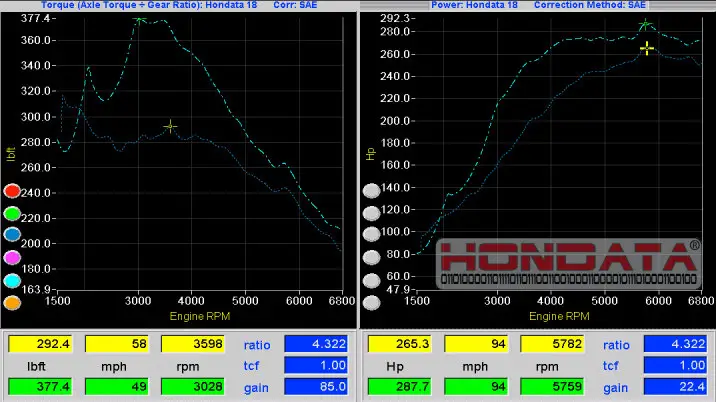Screen dimensions: 716x402
Task: Click the green rpm field showing 5759
Action: click(552, 386)
